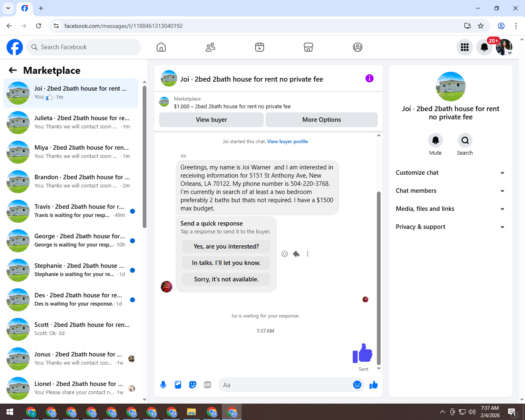Open Joi's avatar beside the message
This screenshot has height=420, width=525.
click(167, 287)
